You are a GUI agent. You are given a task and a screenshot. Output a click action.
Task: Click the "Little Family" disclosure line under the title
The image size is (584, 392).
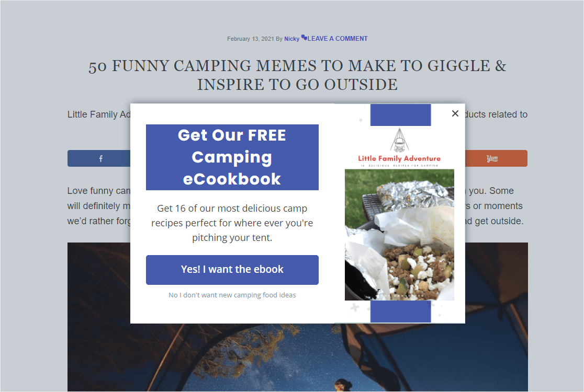point(99,114)
